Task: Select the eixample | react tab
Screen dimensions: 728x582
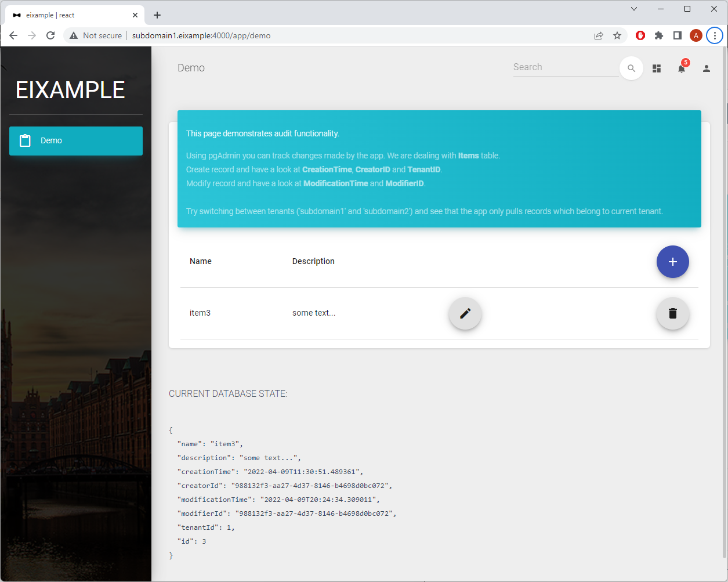Action: [74, 15]
